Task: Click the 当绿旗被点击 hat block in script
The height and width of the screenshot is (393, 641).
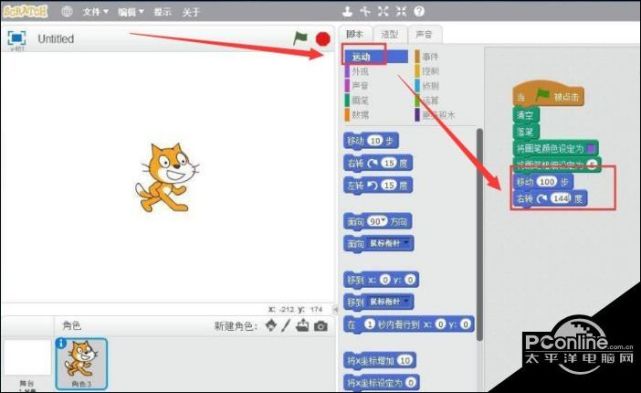Action: (548, 95)
